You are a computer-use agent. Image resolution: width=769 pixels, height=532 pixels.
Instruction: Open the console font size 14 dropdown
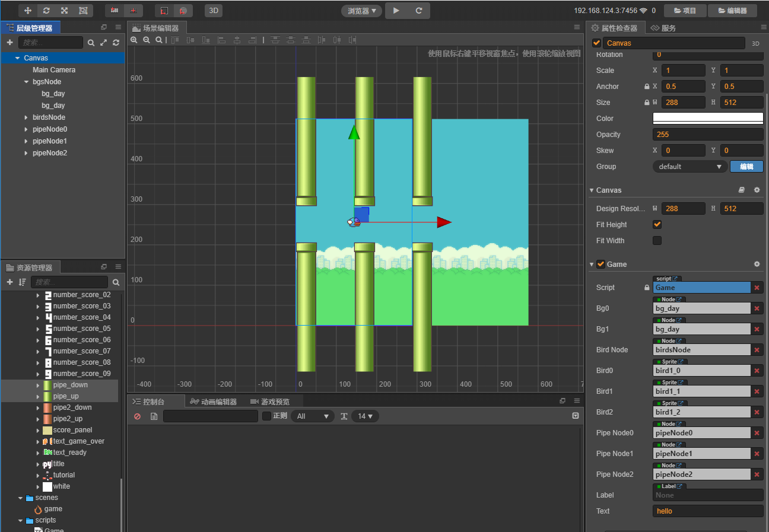click(365, 416)
